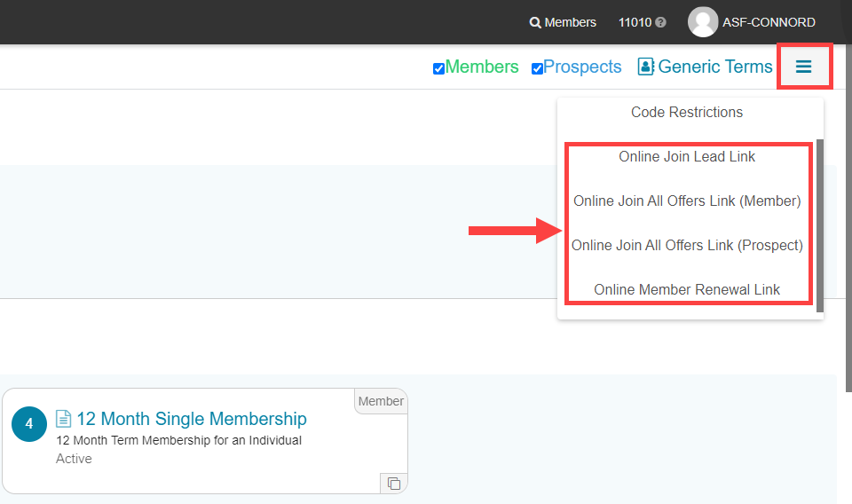This screenshot has height=504, width=852.
Task: Open the 12 Month Single Membership link
Action: pyautogui.click(x=192, y=419)
